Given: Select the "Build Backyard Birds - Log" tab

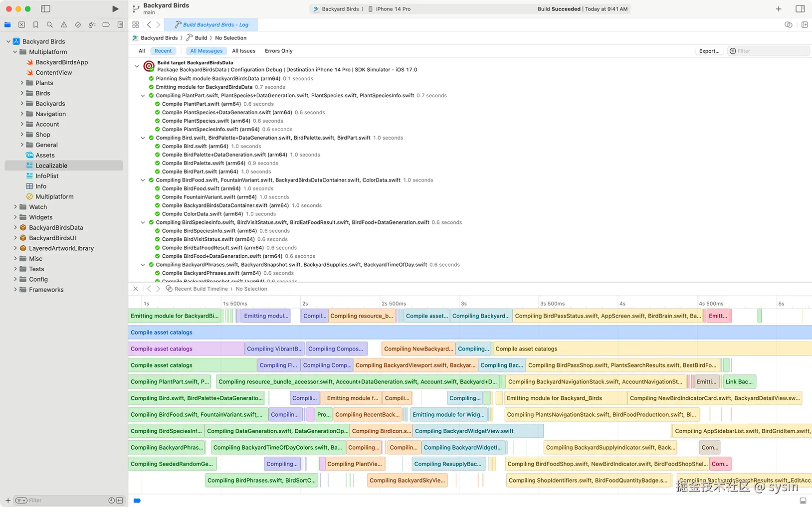Looking at the screenshot, I should click(x=214, y=24).
